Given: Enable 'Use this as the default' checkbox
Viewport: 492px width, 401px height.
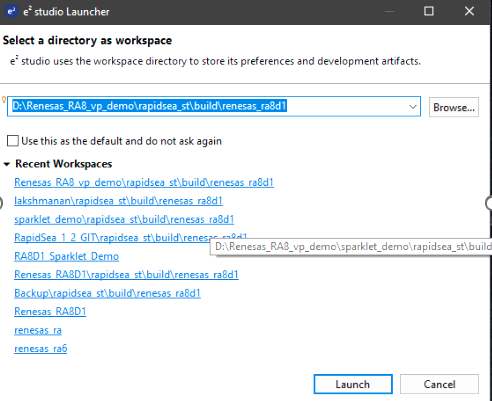Looking at the screenshot, I should [13, 141].
